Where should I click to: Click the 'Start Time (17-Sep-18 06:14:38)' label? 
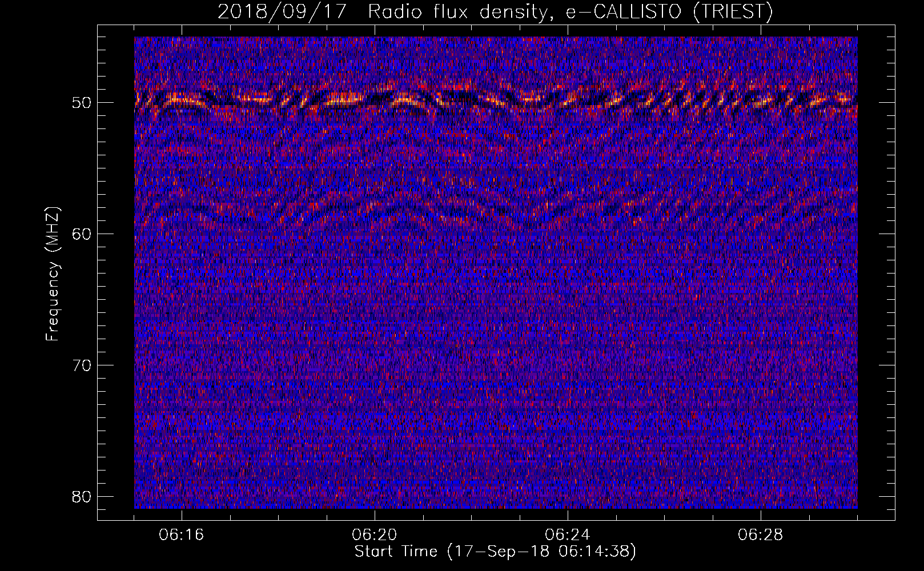pyautogui.click(x=495, y=552)
